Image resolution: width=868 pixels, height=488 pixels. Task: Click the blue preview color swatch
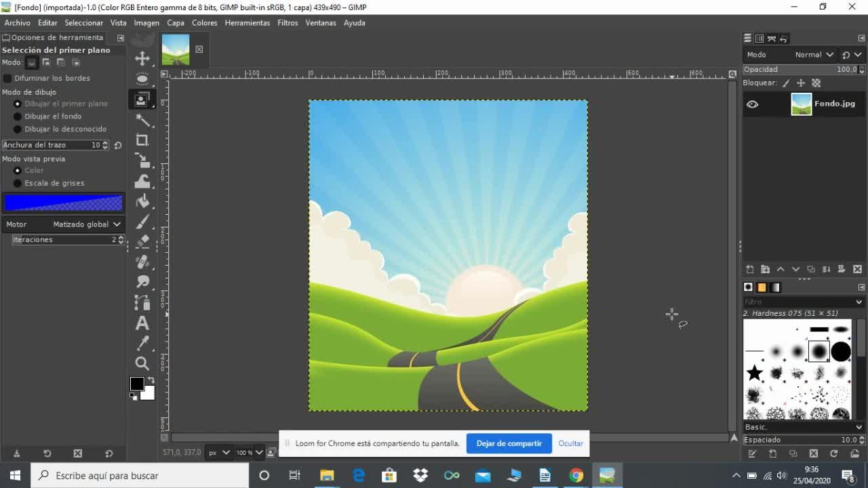[63, 203]
